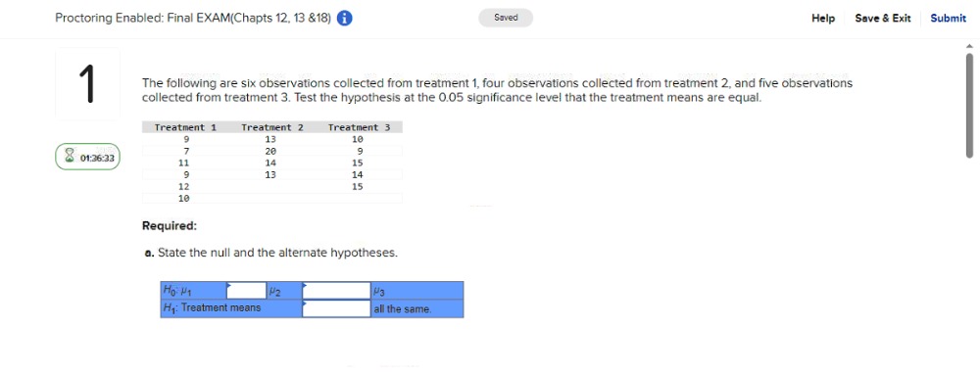Click the Treatment 3 column header

pyautogui.click(x=359, y=127)
